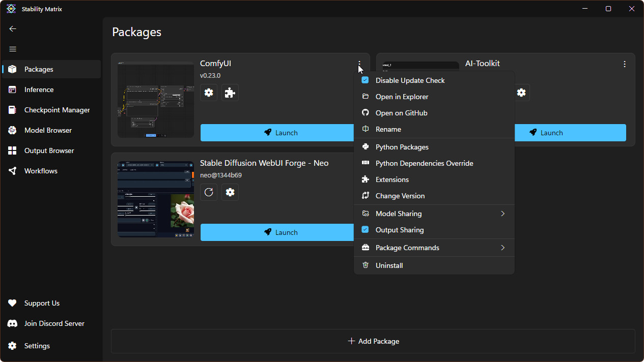Viewport: 644px width, 362px height.
Task: Check for Forge Neo updates refresh icon
Action: tap(209, 192)
